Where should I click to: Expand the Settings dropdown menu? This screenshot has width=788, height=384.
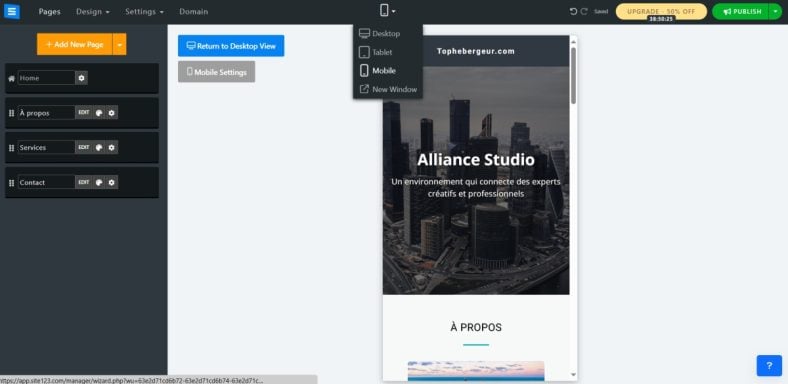click(144, 12)
